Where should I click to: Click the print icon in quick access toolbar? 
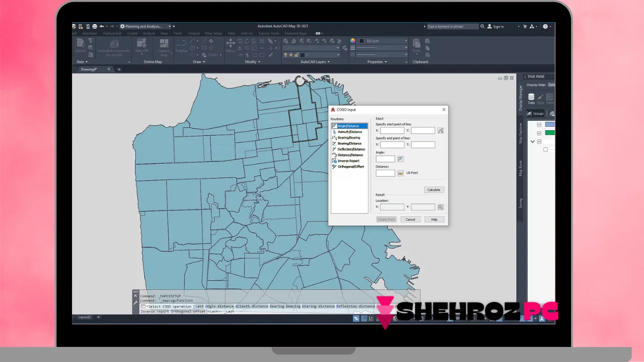coord(95,26)
